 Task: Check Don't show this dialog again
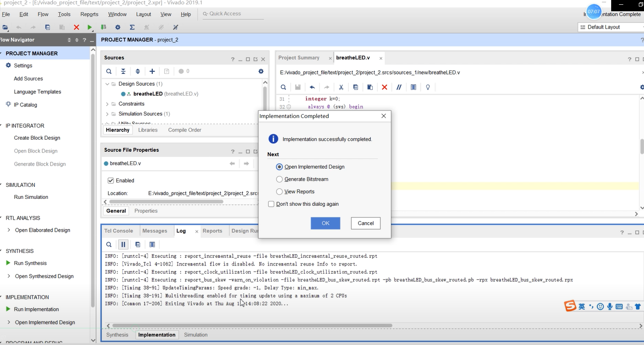[x=271, y=204]
